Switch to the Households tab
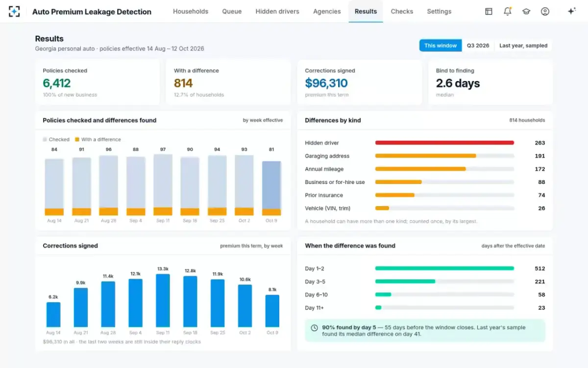Viewport: 588px width, 368px height. click(x=191, y=11)
